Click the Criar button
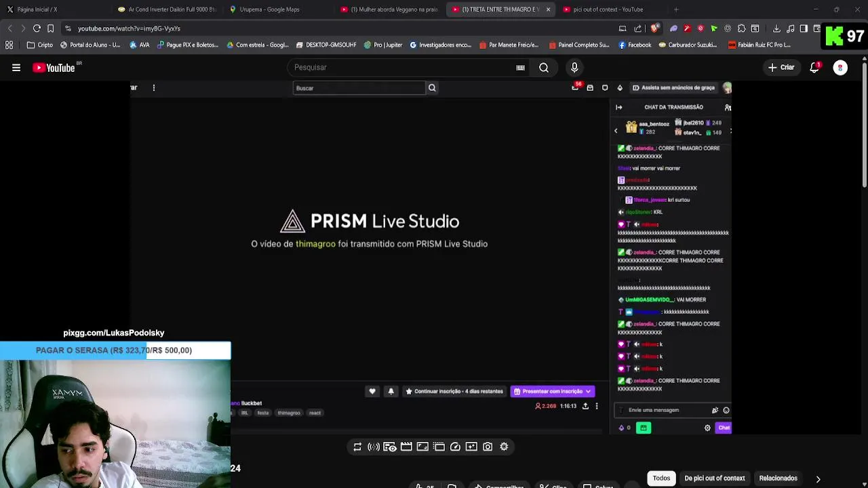 (x=781, y=68)
